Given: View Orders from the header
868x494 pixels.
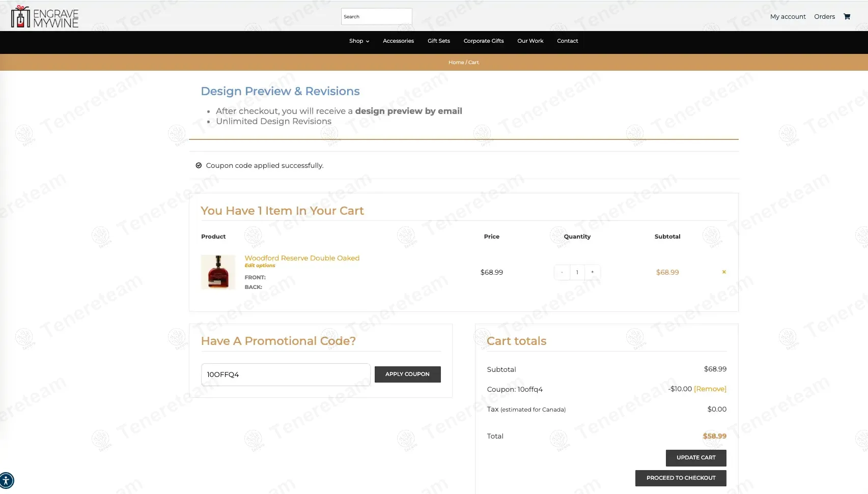Looking at the screenshot, I should point(824,16).
